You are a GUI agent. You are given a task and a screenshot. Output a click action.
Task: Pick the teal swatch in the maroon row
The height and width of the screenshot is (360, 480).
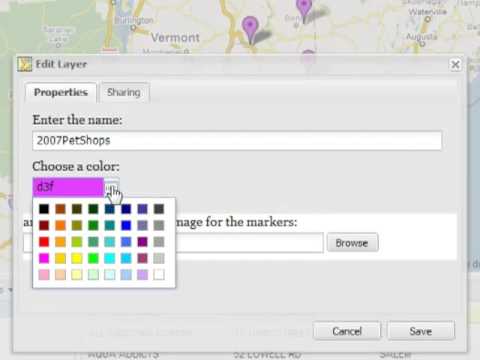(110, 225)
